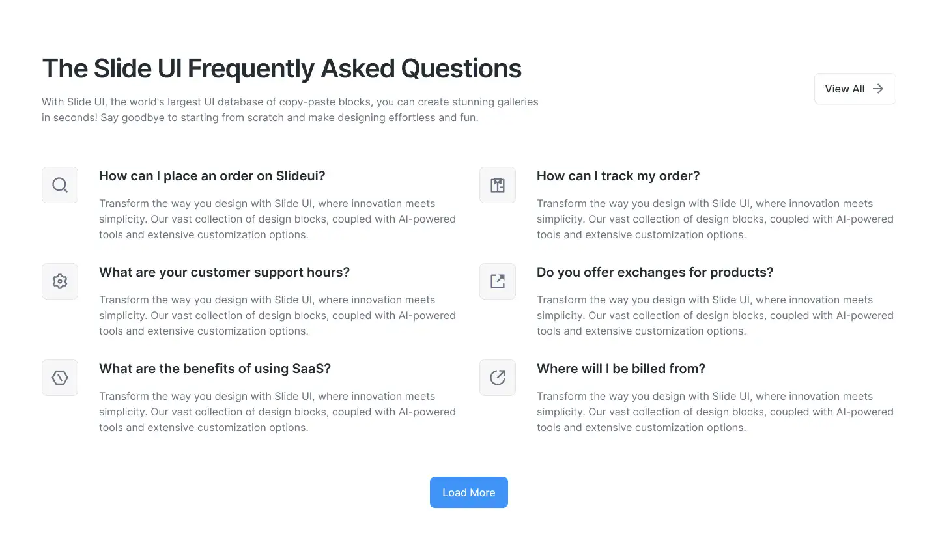Click the arrow icon in View All button
This screenshot has width=938, height=560.
click(878, 89)
